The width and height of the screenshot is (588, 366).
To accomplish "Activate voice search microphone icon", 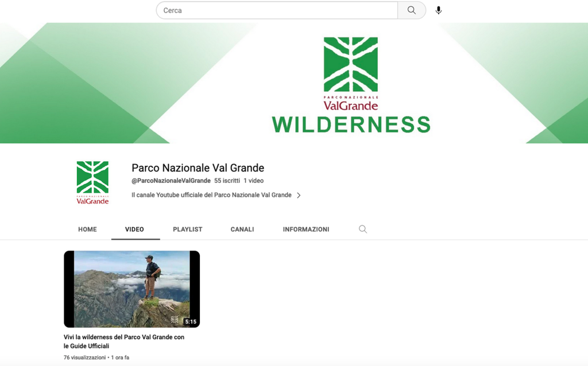I will pyautogui.click(x=438, y=10).
